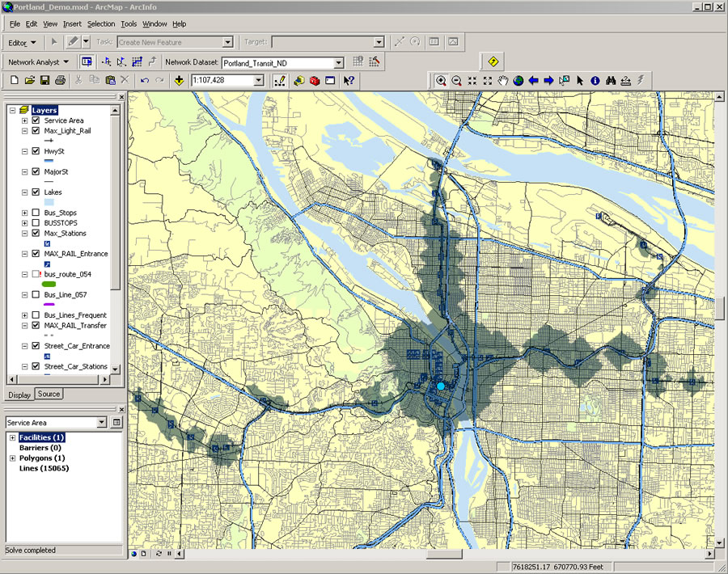The height and width of the screenshot is (574, 728).
Task: Open the Network Analyst dropdown menu
Action: pos(39,61)
